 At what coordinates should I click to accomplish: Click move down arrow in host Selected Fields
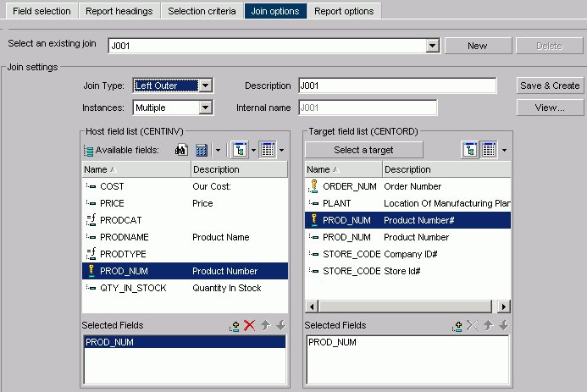[280, 326]
